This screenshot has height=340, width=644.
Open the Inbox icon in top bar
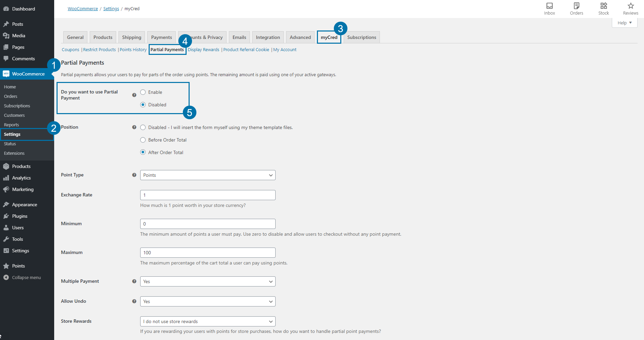pos(550,6)
